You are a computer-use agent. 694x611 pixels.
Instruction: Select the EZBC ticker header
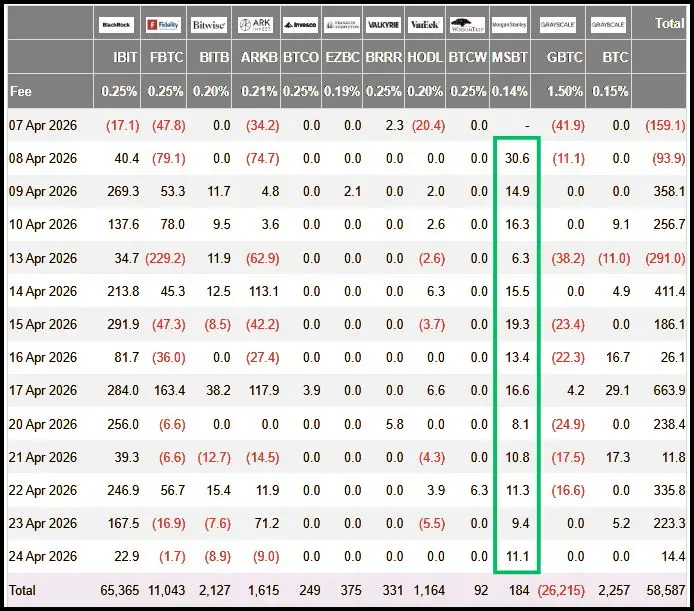pyautogui.click(x=342, y=57)
